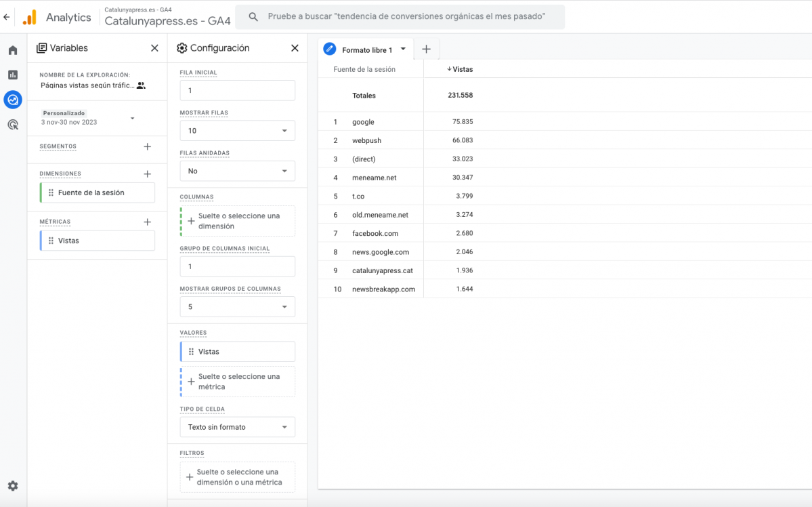812x507 pixels.
Task: Open Filas anidadas dropdown showing No
Action: tap(237, 171)
